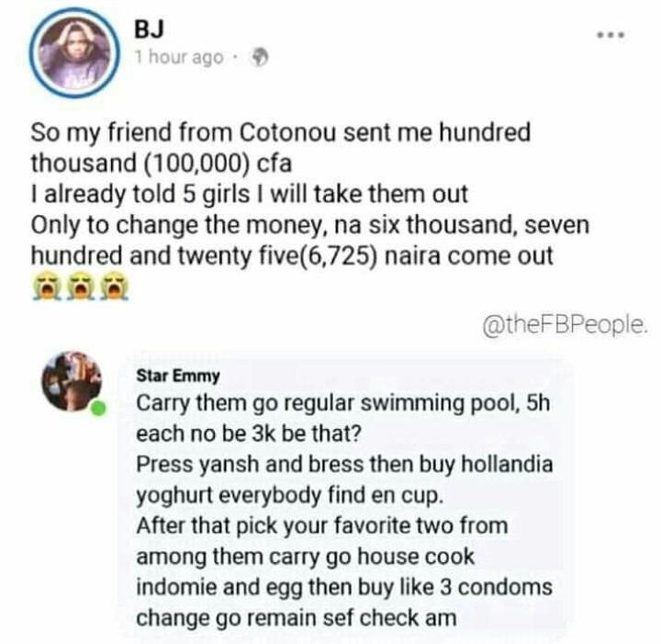Click the 'indomie and egg' comment line

344,587
